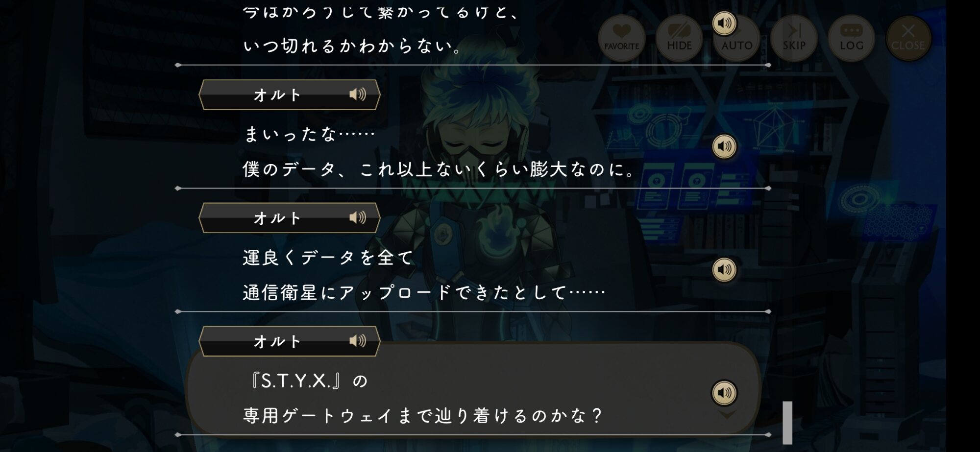This screenshot has width=980, height=452.
Task: Skip the story with SKIP button
Action: pyautogui.click(x=794, y=38)
